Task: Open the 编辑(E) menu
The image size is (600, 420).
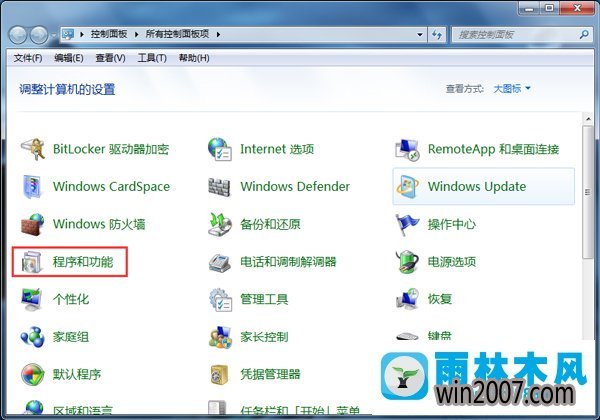Action: coord(69,58)
